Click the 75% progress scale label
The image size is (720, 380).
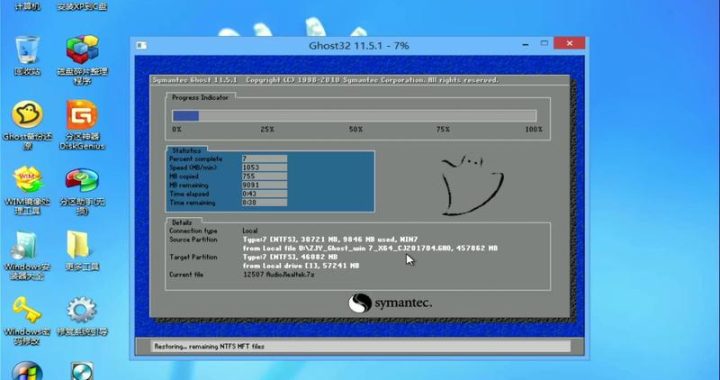pos(443,130)
